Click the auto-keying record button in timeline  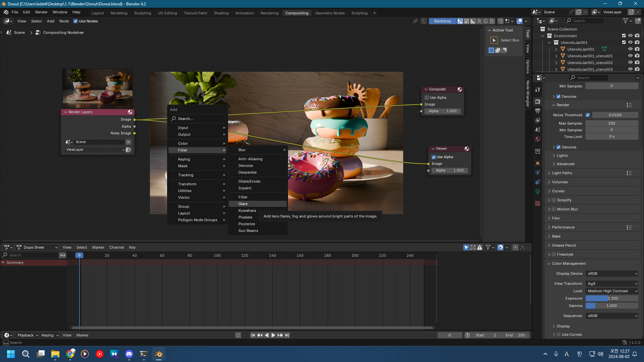[x=238, y=335]
